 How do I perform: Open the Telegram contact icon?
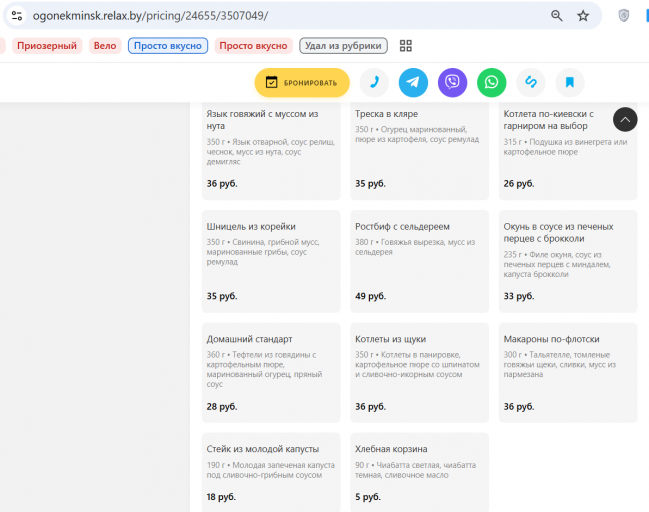pos(413,83)
